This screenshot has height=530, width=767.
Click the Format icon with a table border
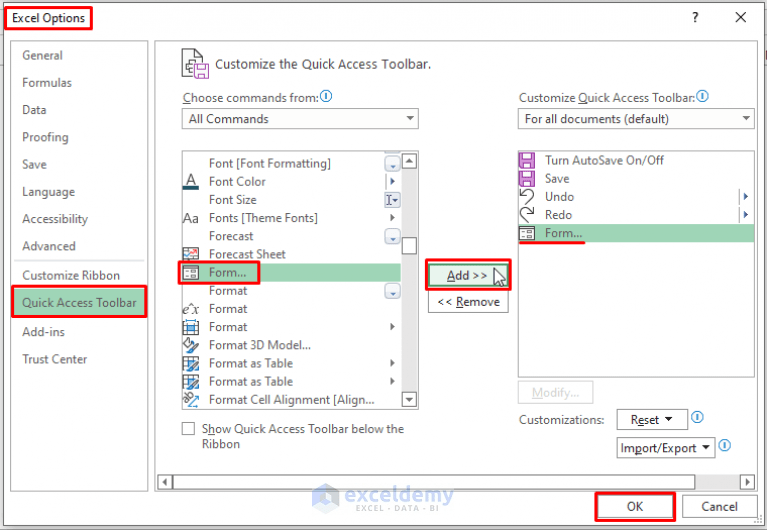191,327
